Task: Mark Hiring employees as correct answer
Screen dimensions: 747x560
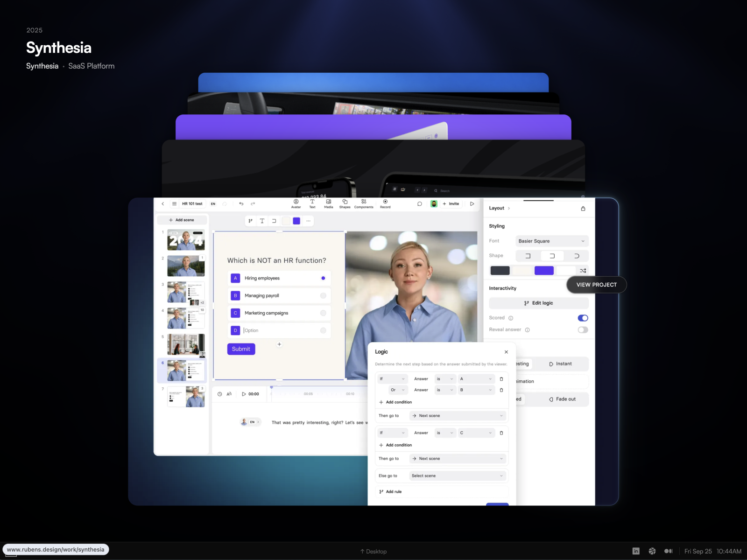Action: [x=323, y=278]
